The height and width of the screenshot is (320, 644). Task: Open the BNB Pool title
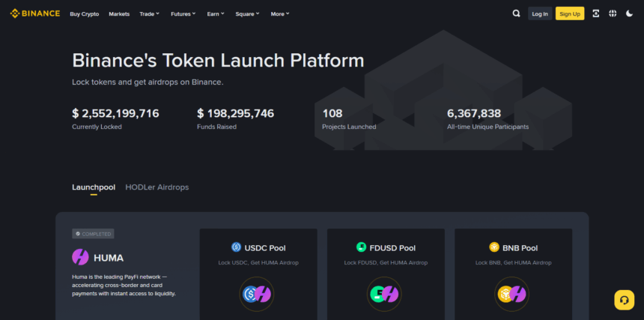pos(520,248)
